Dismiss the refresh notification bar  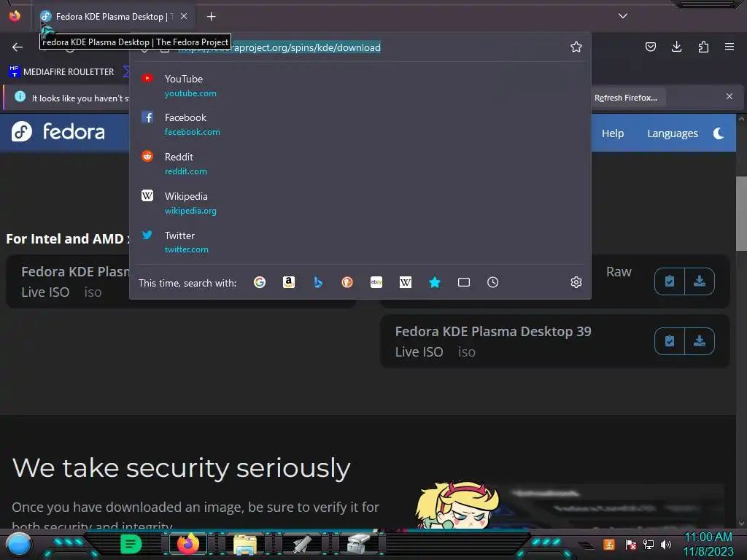coord(729,97)
